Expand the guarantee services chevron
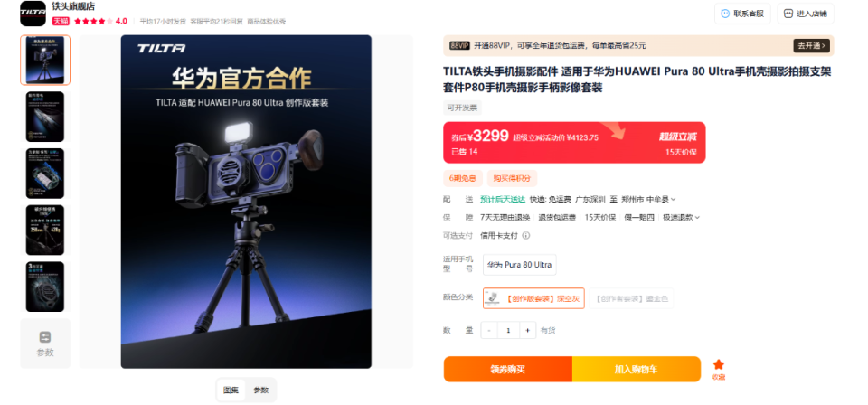The width and height of the screenshot is (868, 405). pos(697,218)
